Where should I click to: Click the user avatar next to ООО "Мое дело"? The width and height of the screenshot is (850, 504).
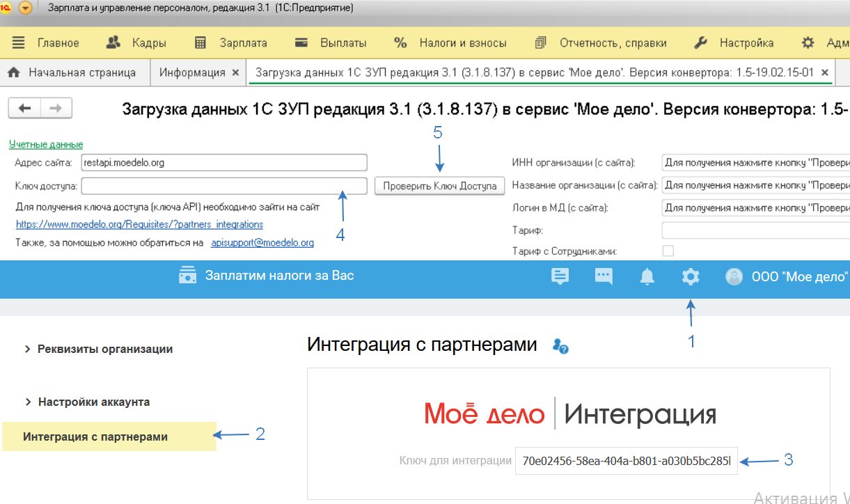734,277
